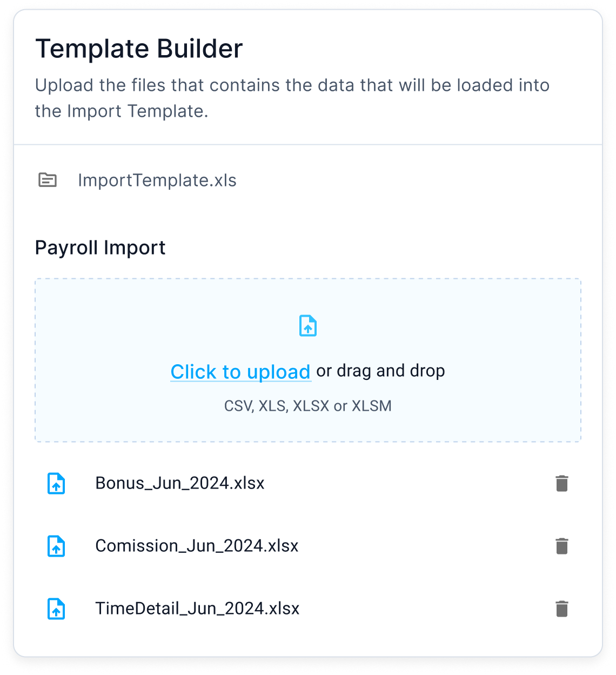Open the ImportTemplate.xls file entry
This screenshot has height=675, width=616.
click(157, 181)
